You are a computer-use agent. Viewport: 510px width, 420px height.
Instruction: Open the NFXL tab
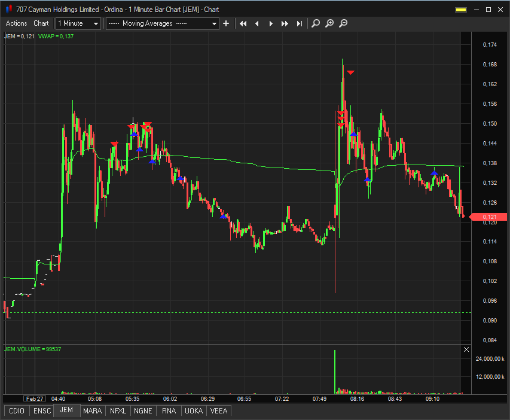pos(118,411)
